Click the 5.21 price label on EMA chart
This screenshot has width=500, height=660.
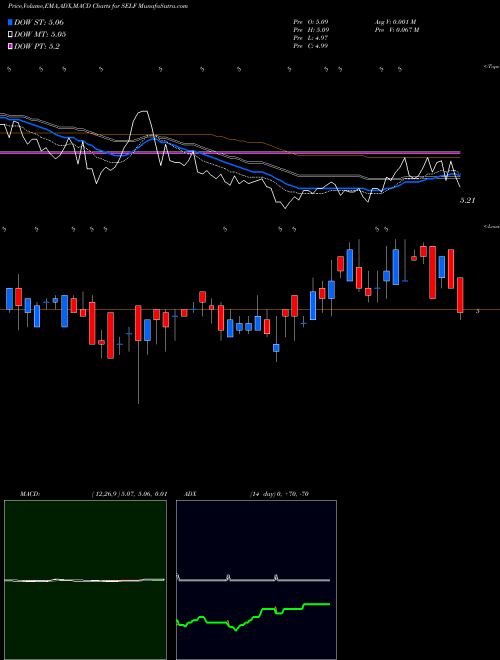pos(468,201)
